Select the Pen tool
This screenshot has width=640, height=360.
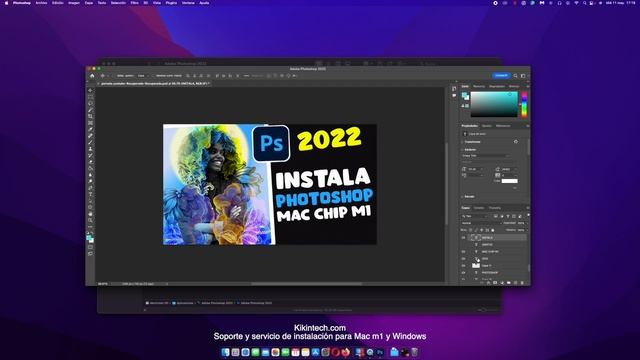coord(90,188)
